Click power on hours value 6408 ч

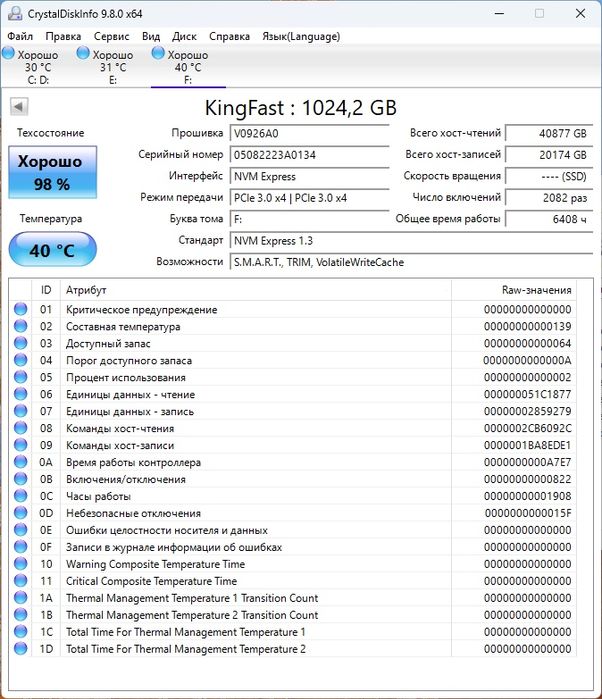549,219
